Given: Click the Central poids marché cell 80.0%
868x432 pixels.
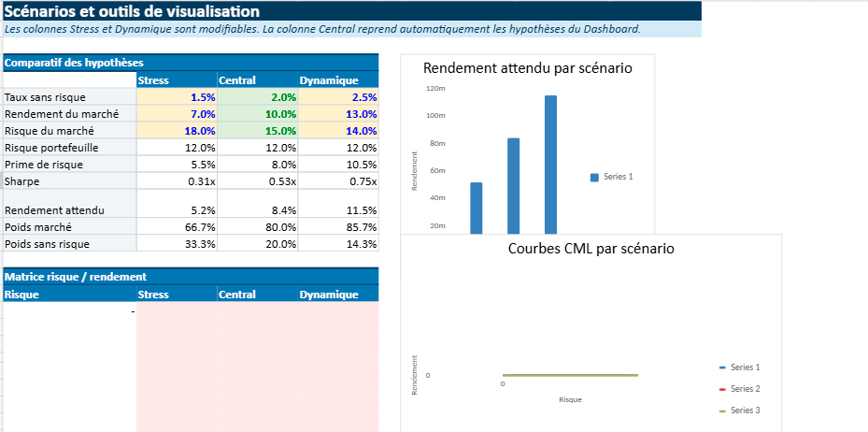Looking at the screenshot, I should click(258, 227).
